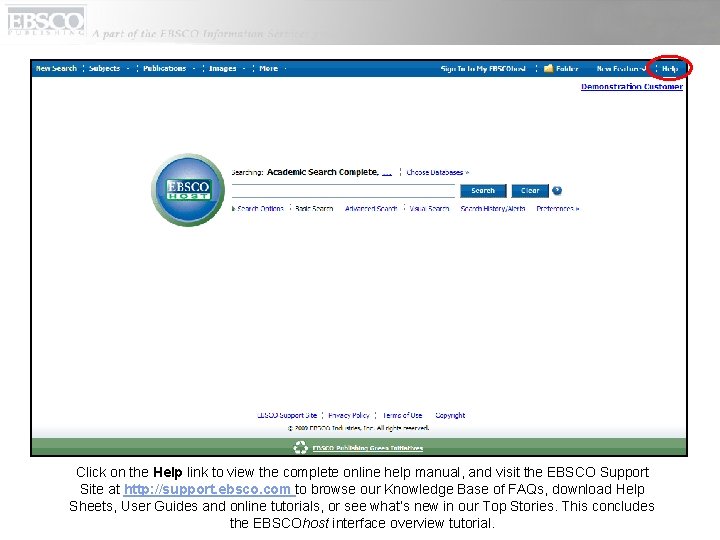Open the More menu
This screenshot has height=540, width=720.
click(268, 68)
